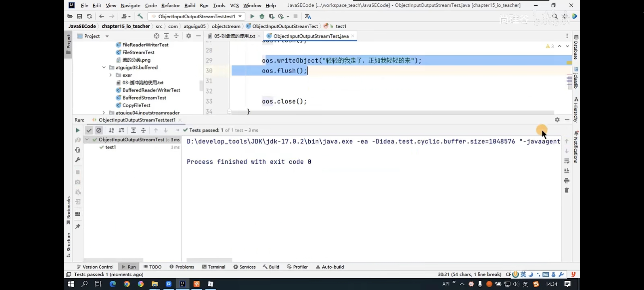
Task: Expand the exer folder
Action: [x=110, y=75]
